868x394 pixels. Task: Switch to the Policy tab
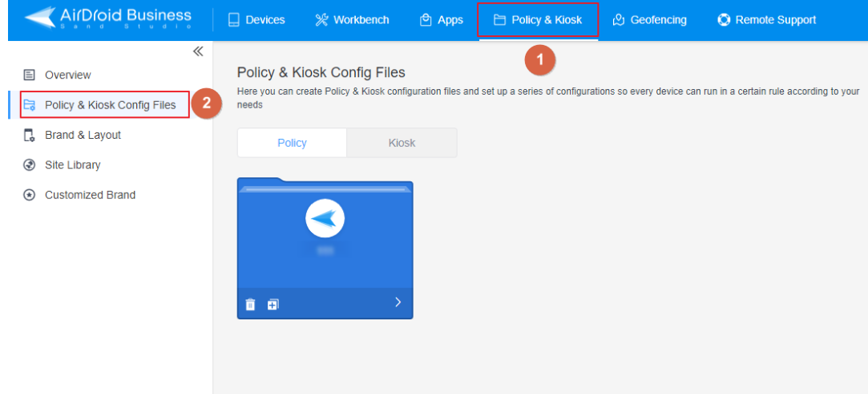(292, 143)
